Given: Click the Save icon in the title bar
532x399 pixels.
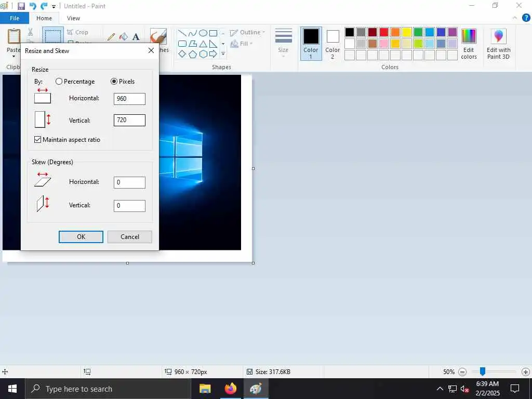Looking at the screenshot, I should click(21, 6).
